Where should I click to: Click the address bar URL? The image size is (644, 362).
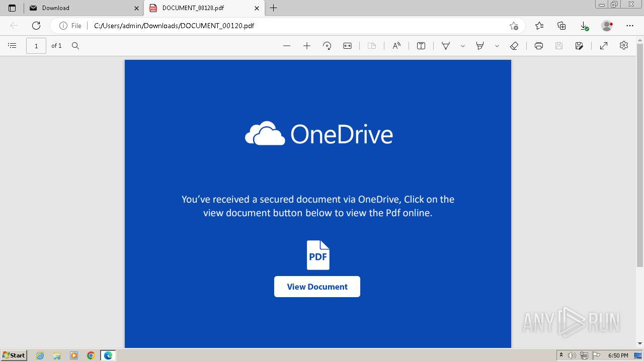click(174, 26)
